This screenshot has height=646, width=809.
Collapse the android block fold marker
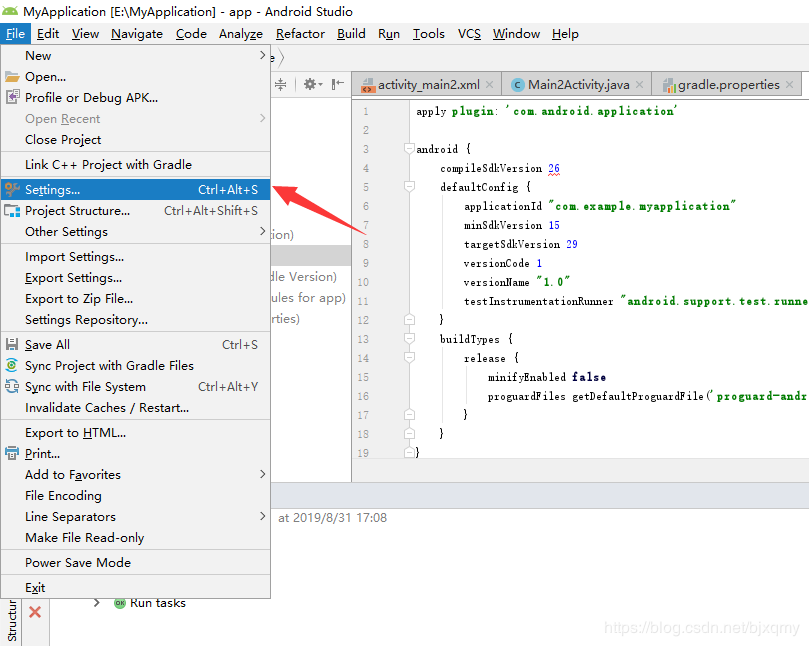(409, 149)
